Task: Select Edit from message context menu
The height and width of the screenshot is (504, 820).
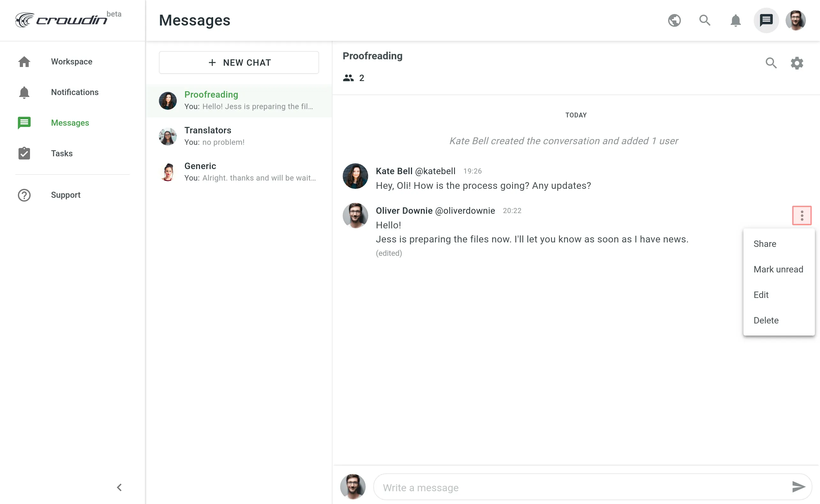Action: click(761, 294)
